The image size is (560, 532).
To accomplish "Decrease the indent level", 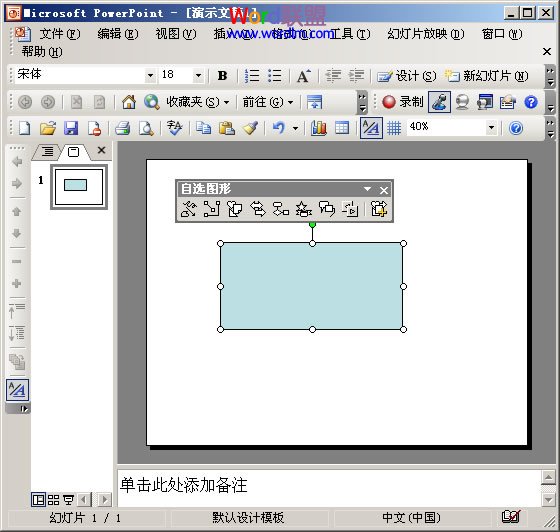I will (x=333, y=76).
